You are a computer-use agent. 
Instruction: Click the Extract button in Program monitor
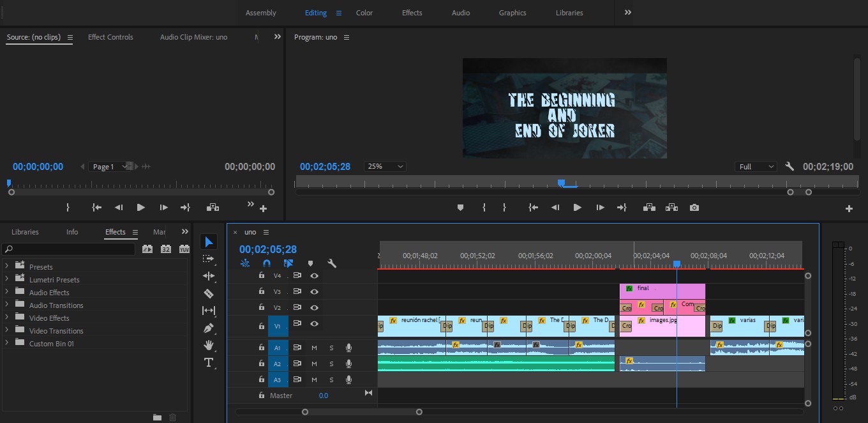pos(671,208)
